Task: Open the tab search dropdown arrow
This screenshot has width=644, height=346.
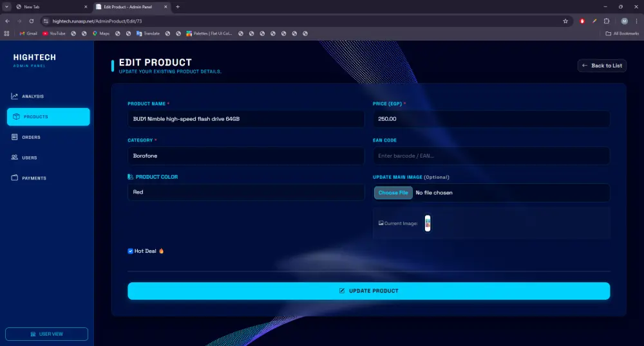Action: (x=6, y=7)
